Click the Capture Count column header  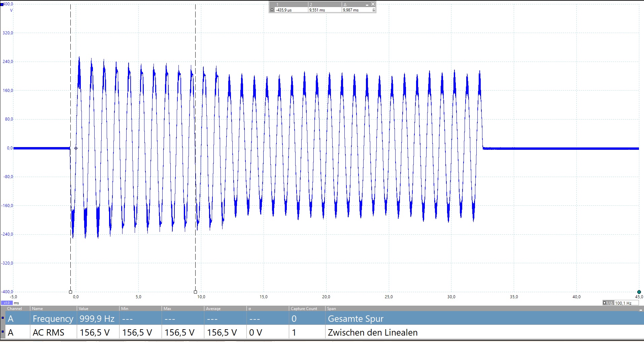tap(304, 309)
